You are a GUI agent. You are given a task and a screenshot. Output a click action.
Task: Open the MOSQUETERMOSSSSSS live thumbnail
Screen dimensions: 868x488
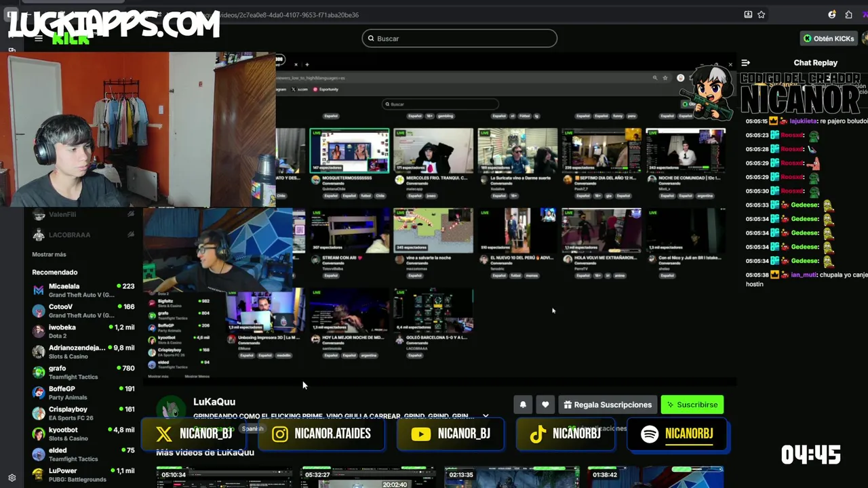[349, 150]
